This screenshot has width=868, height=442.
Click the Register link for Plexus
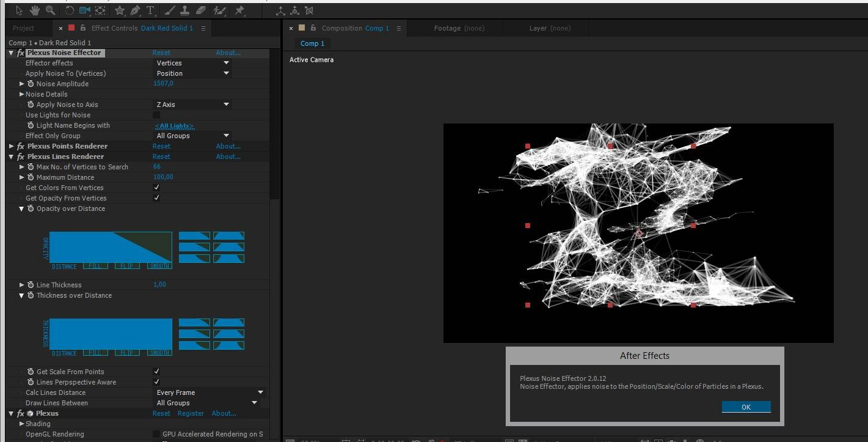tap(191, 413)
